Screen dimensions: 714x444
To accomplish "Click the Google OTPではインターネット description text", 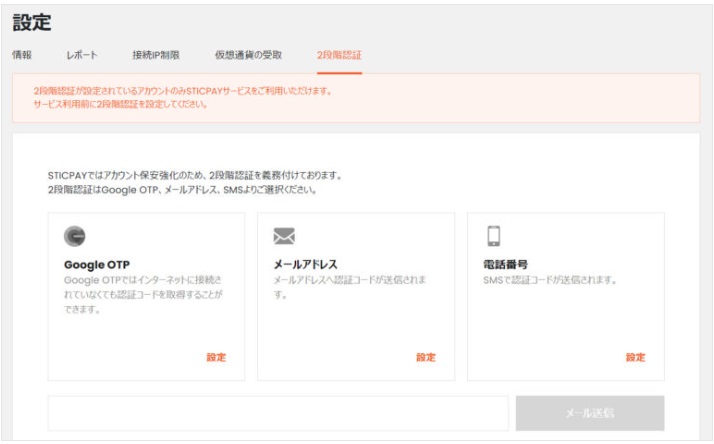I will tap(143, 295).
